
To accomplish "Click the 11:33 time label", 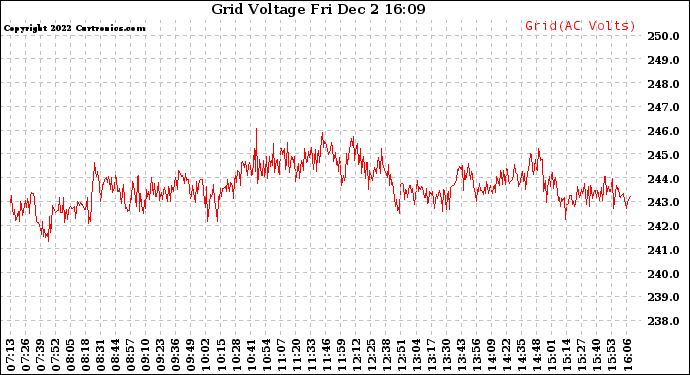I will pyautogui.click(x=310, y=355).
